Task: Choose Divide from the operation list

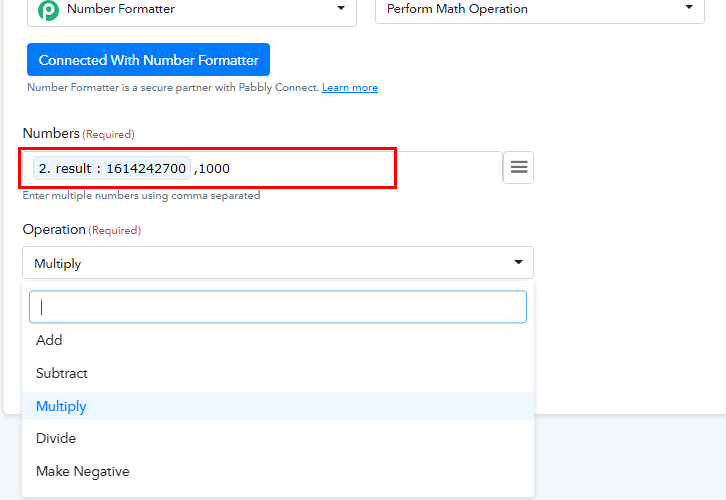Action: [278, 438]
